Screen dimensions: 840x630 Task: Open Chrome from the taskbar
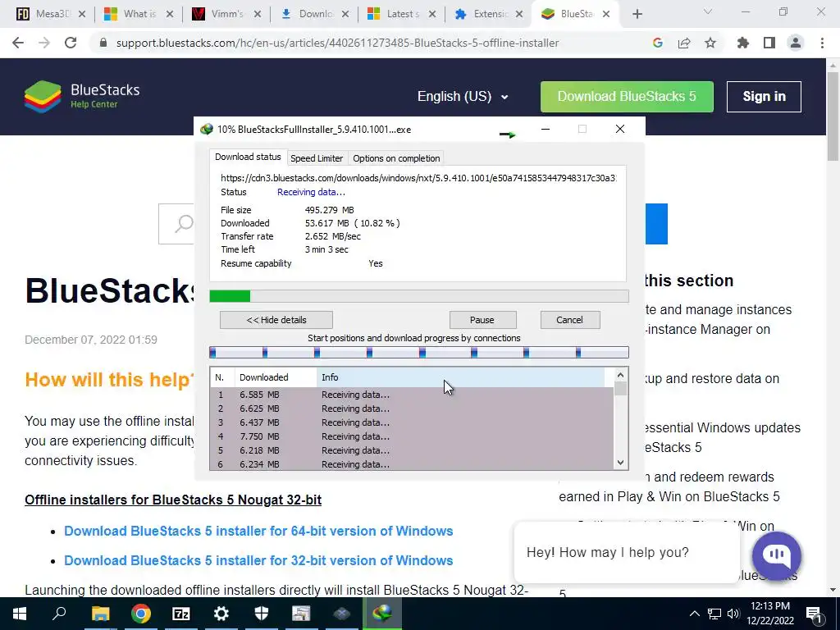140,614
